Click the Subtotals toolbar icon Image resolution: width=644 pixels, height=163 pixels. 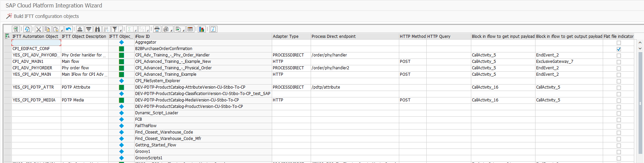pyautogui.click(x=142, y=29)
